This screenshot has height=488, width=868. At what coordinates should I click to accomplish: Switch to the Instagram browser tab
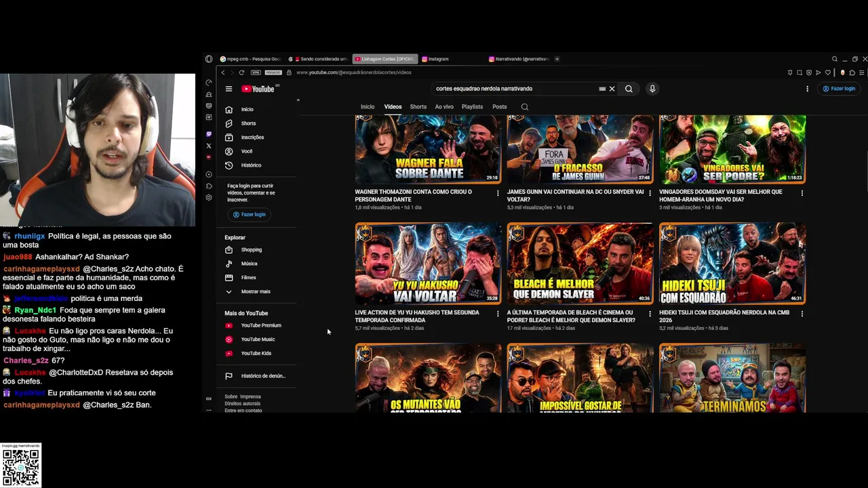[x=451, y=59]
